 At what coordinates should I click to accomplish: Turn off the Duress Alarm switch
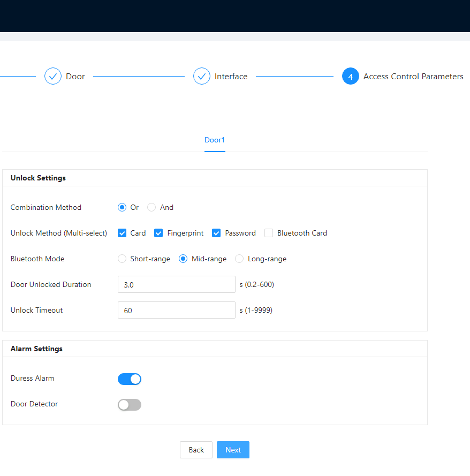coord(130,379)
